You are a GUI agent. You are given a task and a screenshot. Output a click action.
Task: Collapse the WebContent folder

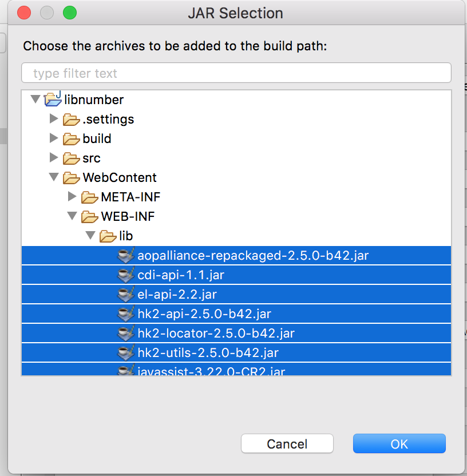(53, 177)
